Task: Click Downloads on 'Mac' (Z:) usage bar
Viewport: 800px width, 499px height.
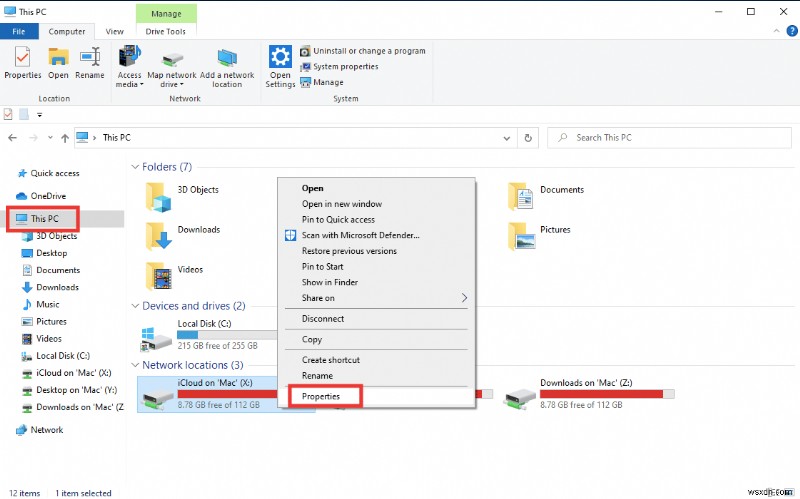Action: [607, 394]
